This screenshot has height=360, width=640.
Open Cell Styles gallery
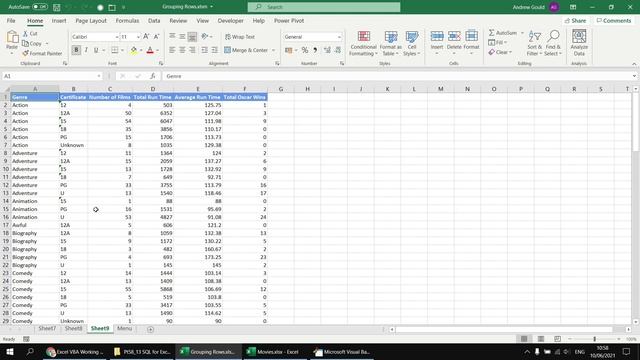[x=412, y=43]
